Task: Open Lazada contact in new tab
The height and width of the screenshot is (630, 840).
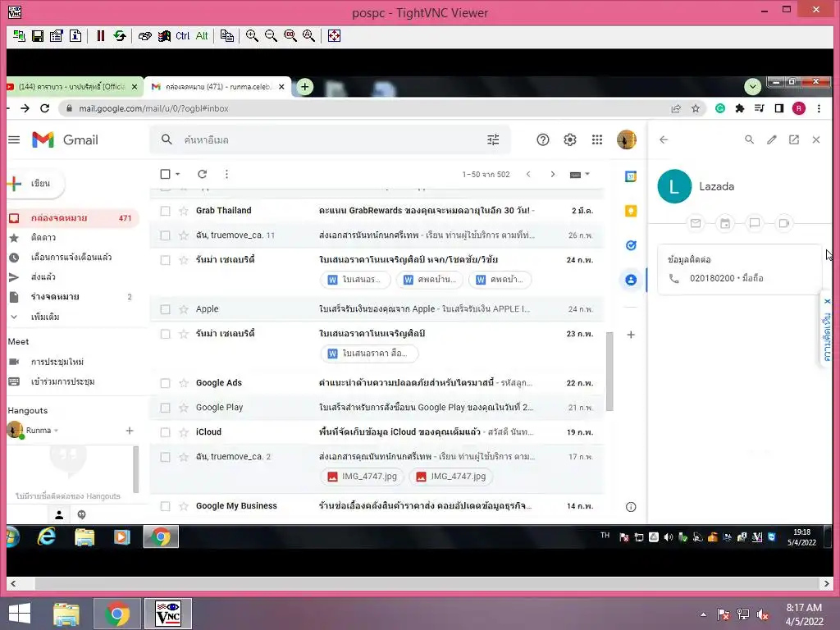Action: [794, 139]
